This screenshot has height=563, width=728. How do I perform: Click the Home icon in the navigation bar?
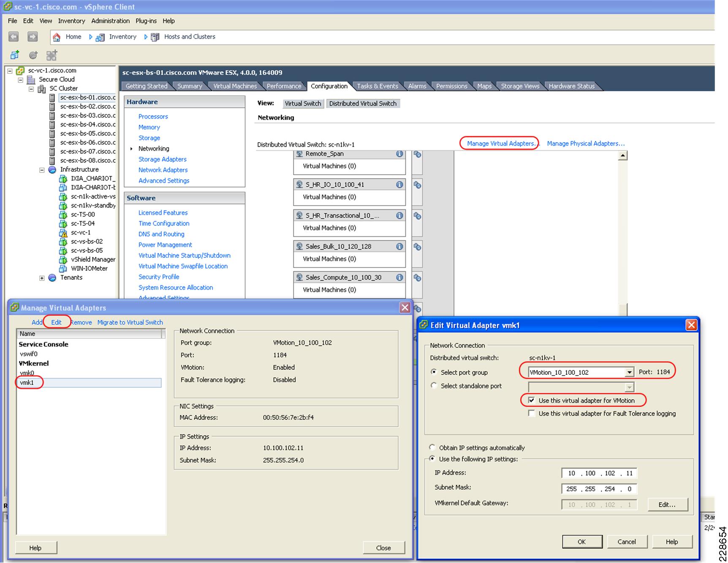pyautogui.click(x=57, y=37)
